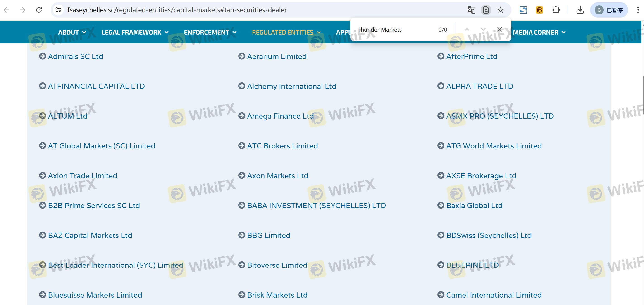Screen dimensions: 644x305
Task: Expand the ENFORCEMENT menu
Action: point(210,33)
